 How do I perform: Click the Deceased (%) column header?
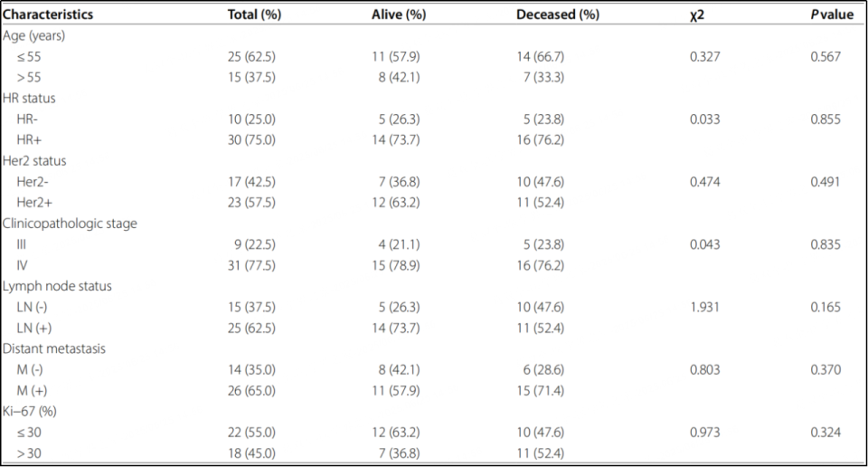pos(557,15)
